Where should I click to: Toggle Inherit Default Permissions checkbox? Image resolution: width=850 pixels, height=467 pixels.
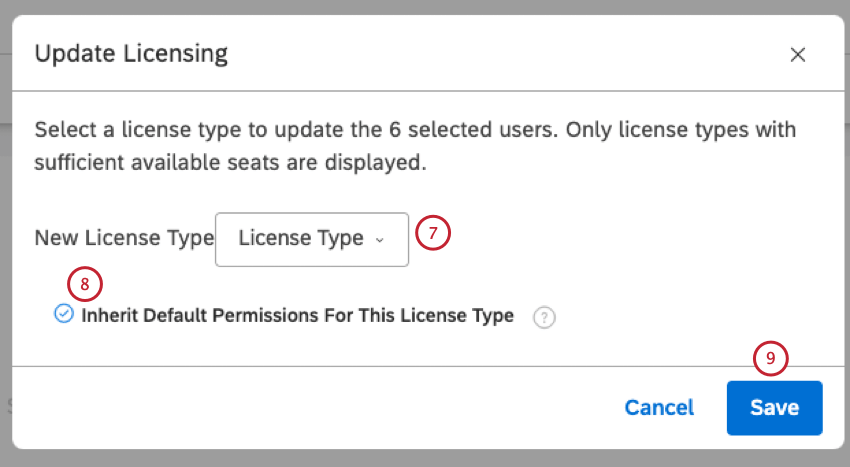pos(64,315)
